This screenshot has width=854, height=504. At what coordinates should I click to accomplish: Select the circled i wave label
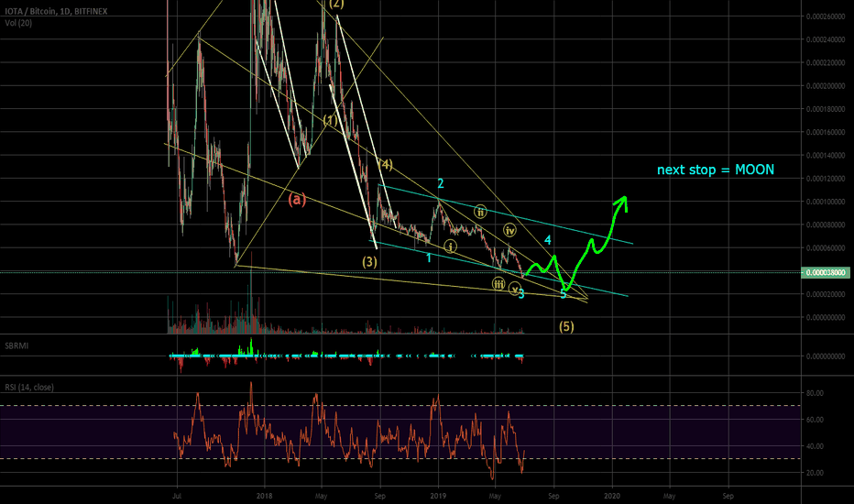click(x=450, y=247)
